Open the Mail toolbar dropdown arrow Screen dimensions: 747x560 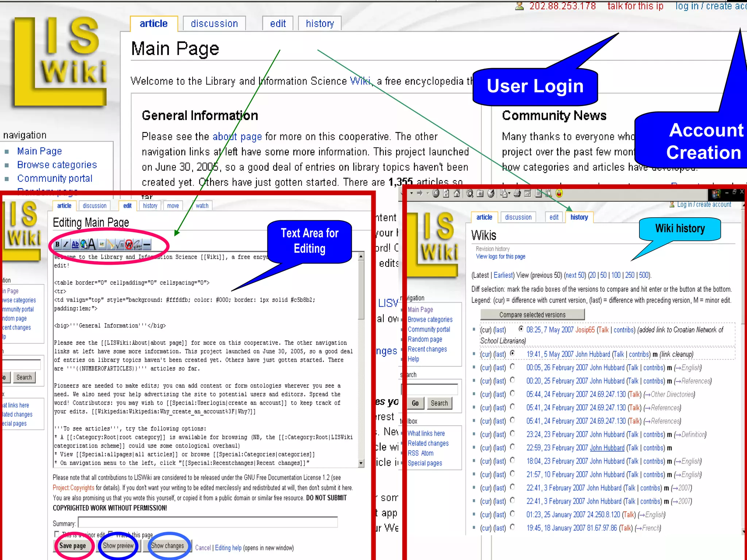509,193
